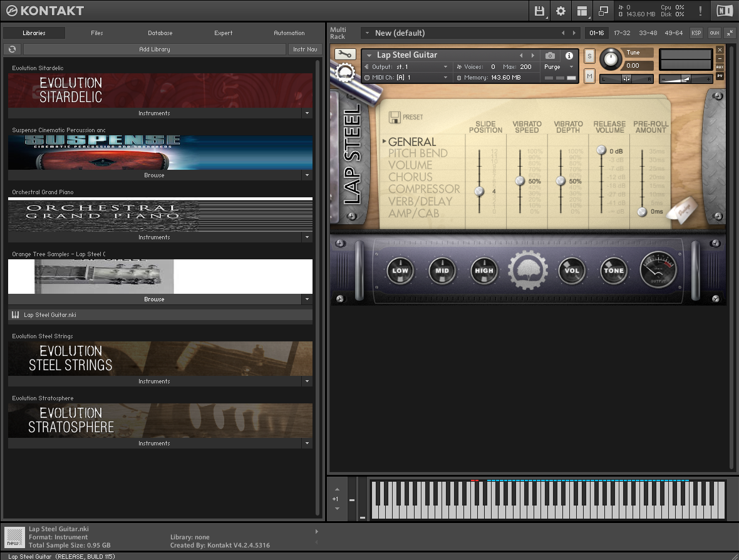Select the CHORUS settings page
The height and width of the screenshot is (560, 739).
click(x=410, y=177)
